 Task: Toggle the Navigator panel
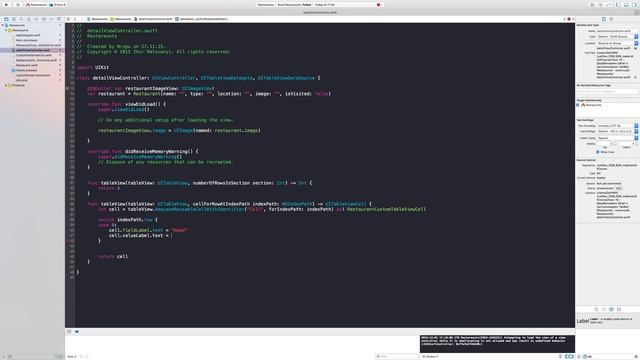pos(618,4)
